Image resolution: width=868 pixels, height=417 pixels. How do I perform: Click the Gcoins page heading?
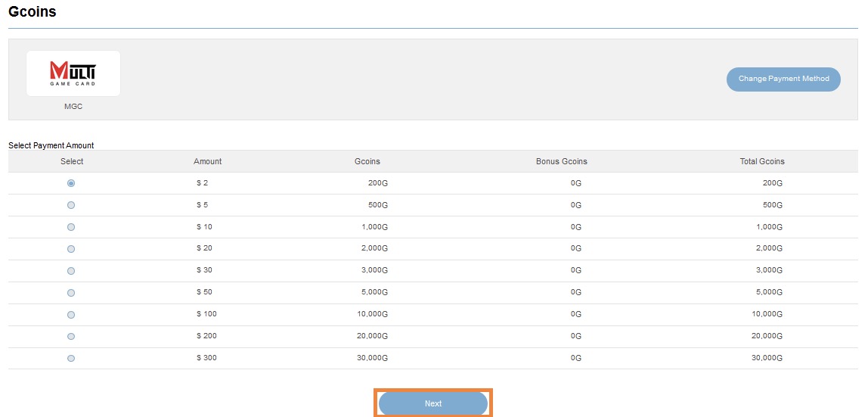[32, 11]
